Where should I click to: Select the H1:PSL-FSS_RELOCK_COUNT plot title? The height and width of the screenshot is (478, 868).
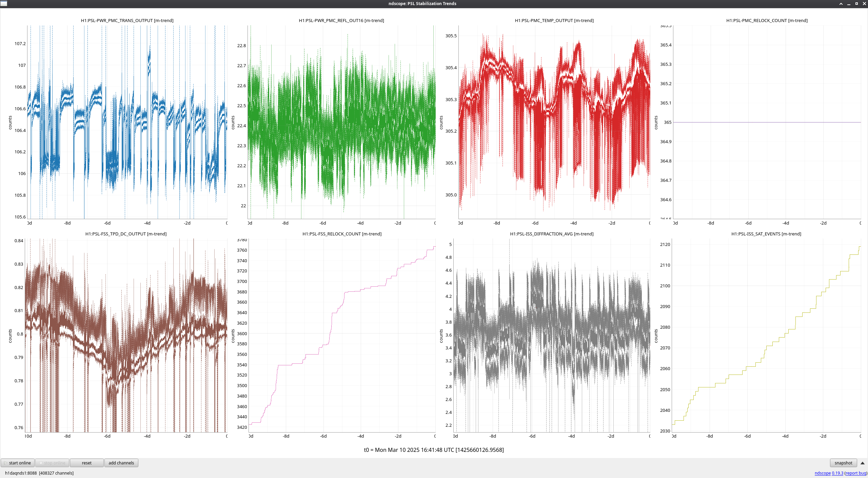pyautogui.click(x=342, y=234)
